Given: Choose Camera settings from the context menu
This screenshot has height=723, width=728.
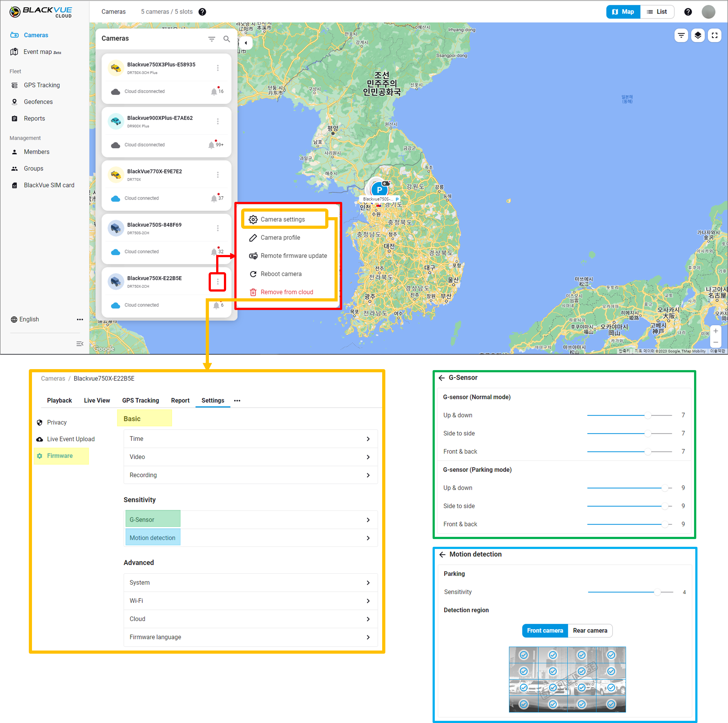Looking at the screenshot, I should tap(285, 219).
